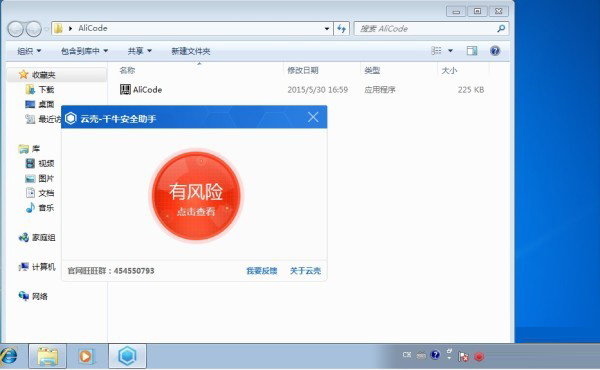The image size is (600, 370).
Task: Expand the address bar history dropdown
Action: coord(327,29)
